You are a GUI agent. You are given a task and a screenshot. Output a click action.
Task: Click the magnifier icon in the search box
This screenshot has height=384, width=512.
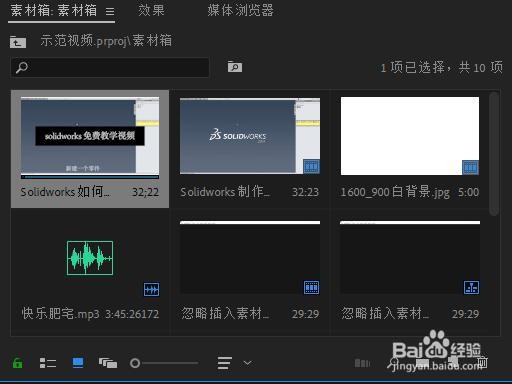22,67
